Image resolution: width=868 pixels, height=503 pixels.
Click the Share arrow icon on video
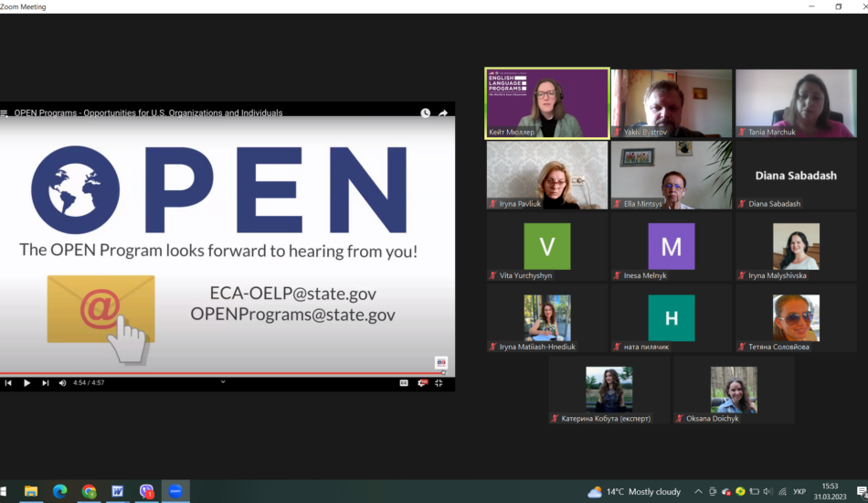(443, 113)
